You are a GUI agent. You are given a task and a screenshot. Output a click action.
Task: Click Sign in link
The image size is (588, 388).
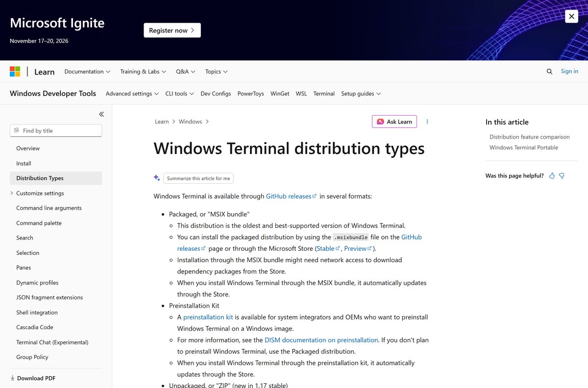[569, 72]
